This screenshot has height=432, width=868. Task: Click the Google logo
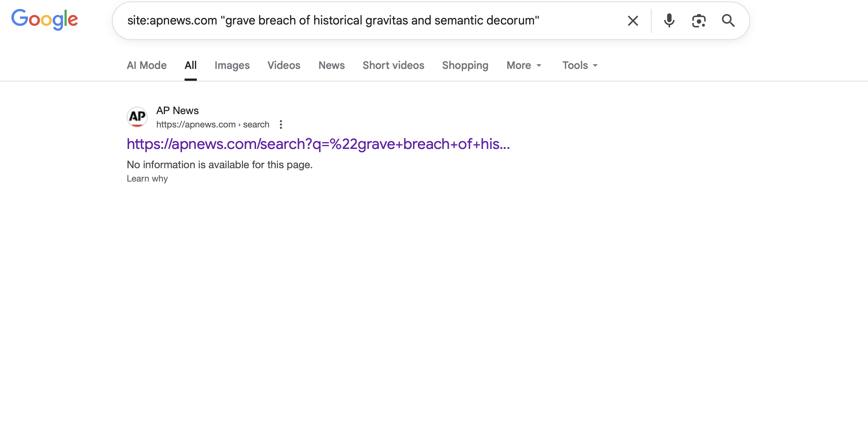(x=44, y=19)
